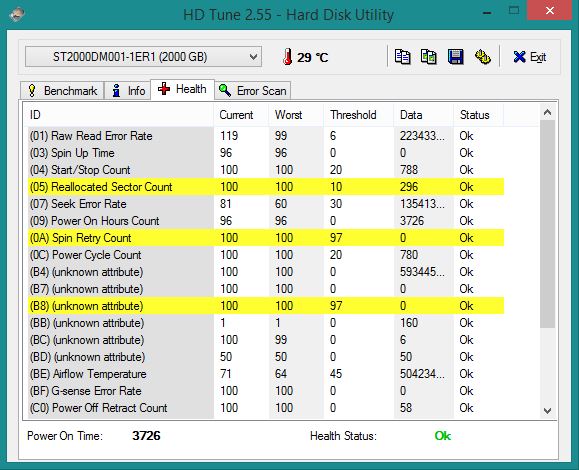This screenshot has width=579, height=470.
Task: Switch to the Benchmark tab
Action: point(62,90)
